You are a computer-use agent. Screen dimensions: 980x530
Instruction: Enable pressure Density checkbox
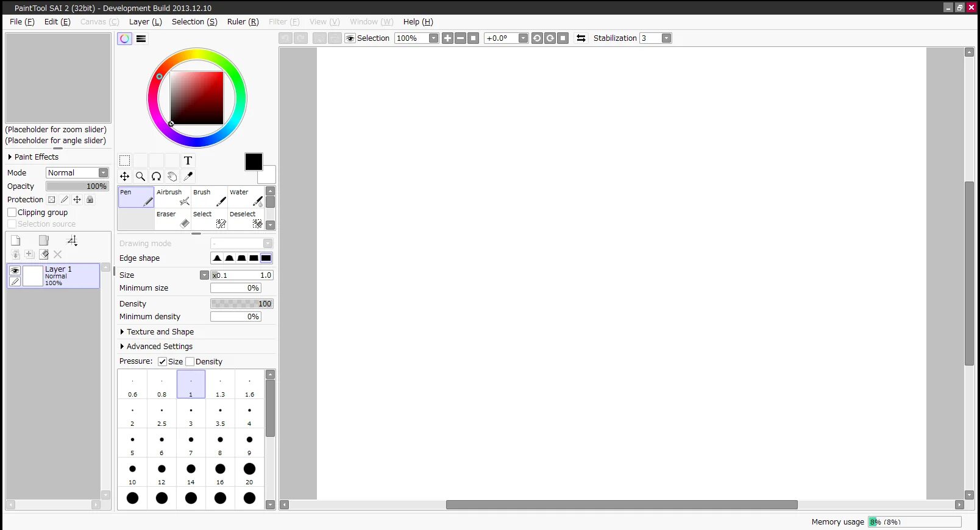[190, 361]
